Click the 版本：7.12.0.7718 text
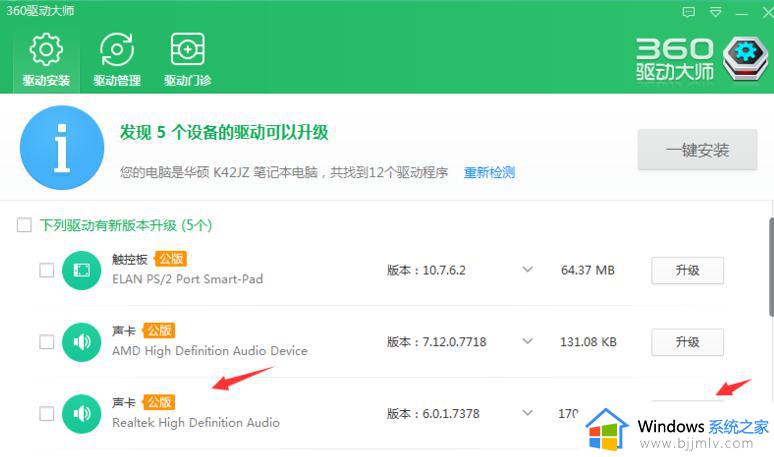Screen dimensions: 774x457 [x=436, y=342]
